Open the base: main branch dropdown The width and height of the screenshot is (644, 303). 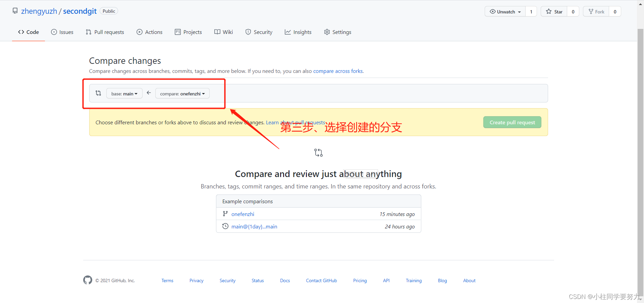[x=124, y=93]
